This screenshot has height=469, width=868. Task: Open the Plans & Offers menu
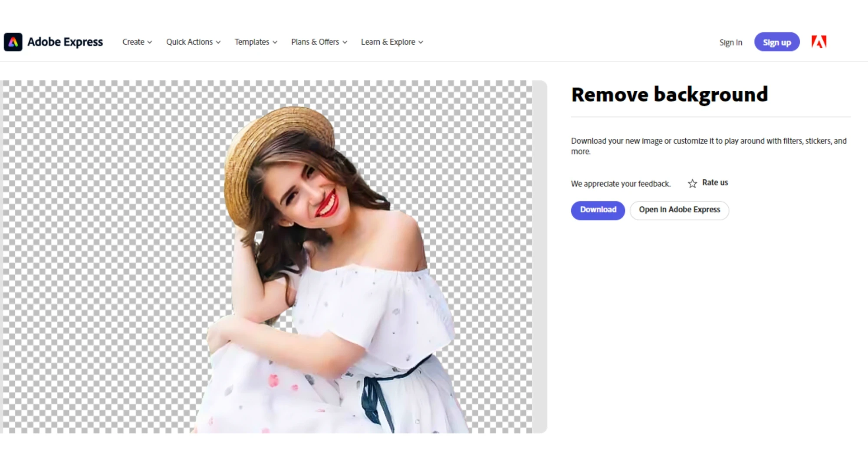point(315,42)
